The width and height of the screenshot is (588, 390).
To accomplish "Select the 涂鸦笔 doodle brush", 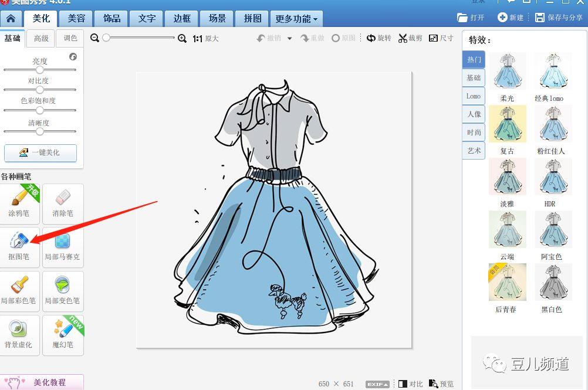I will [x=19, y=204].
